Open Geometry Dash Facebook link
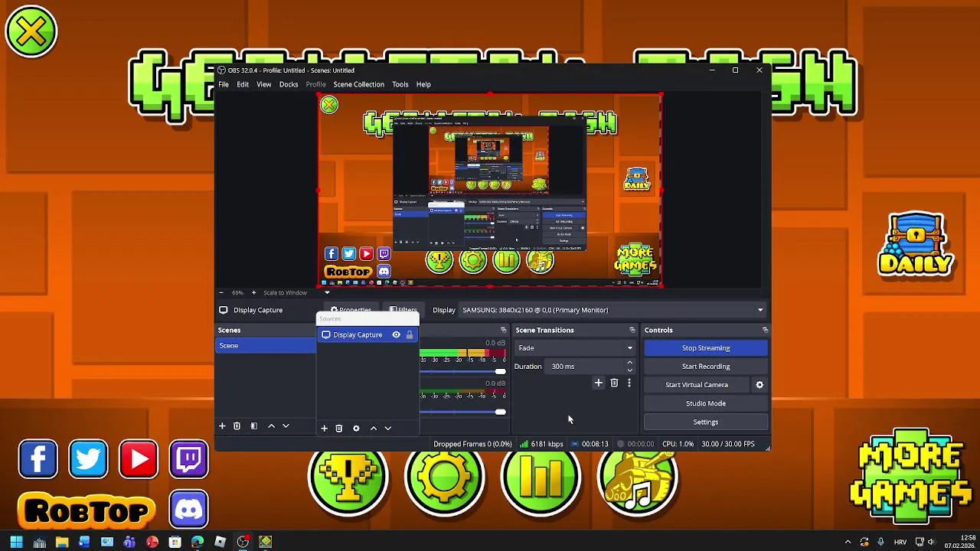 (38, 459)
